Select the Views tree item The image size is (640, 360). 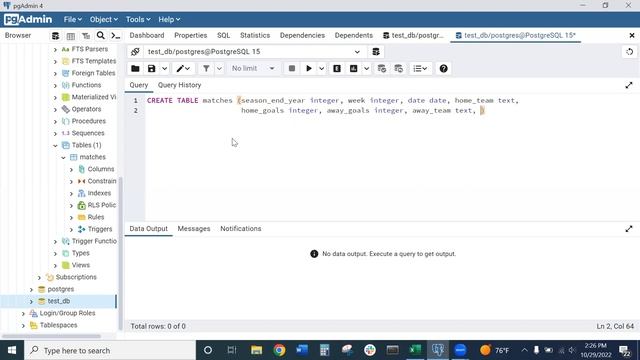click(80, 265)
